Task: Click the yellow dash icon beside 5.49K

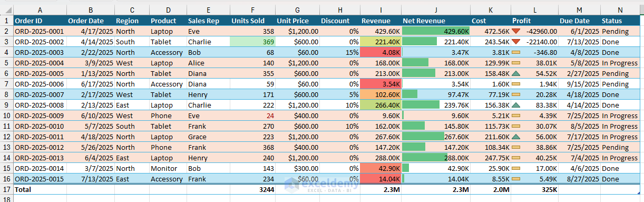Action: coord(516,179)
